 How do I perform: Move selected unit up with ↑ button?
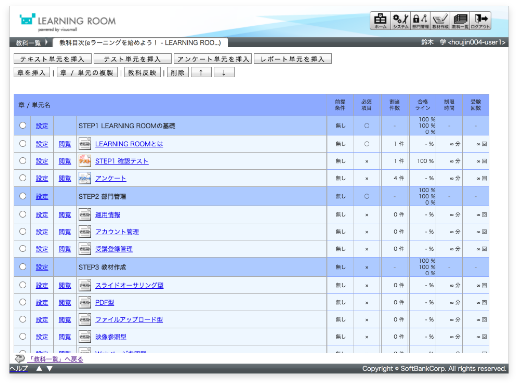coord(201,72)
